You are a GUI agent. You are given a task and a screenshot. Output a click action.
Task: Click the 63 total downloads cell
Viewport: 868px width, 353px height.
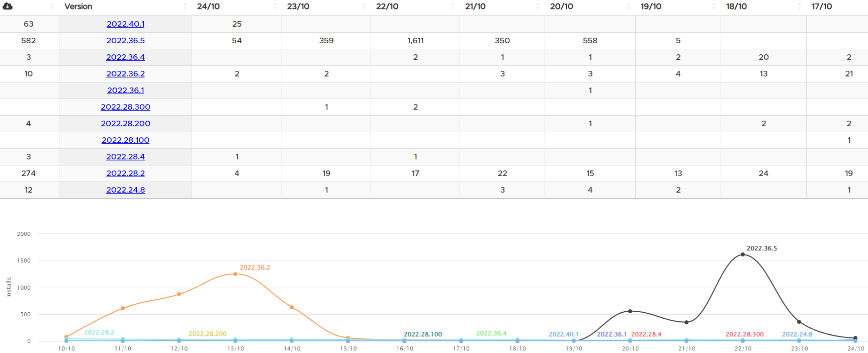[x=29, y=24]
